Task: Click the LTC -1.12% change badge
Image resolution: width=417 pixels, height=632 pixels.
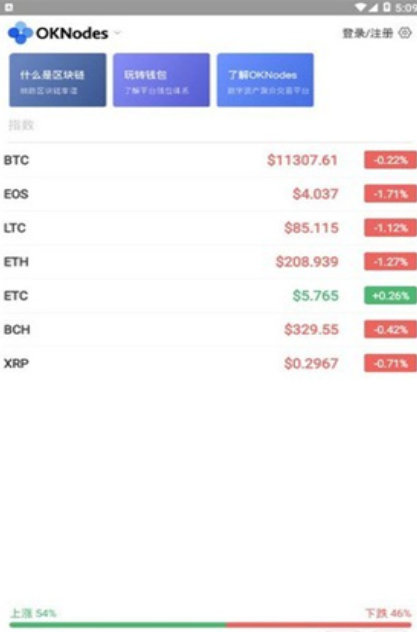Action: coord(390,228)
